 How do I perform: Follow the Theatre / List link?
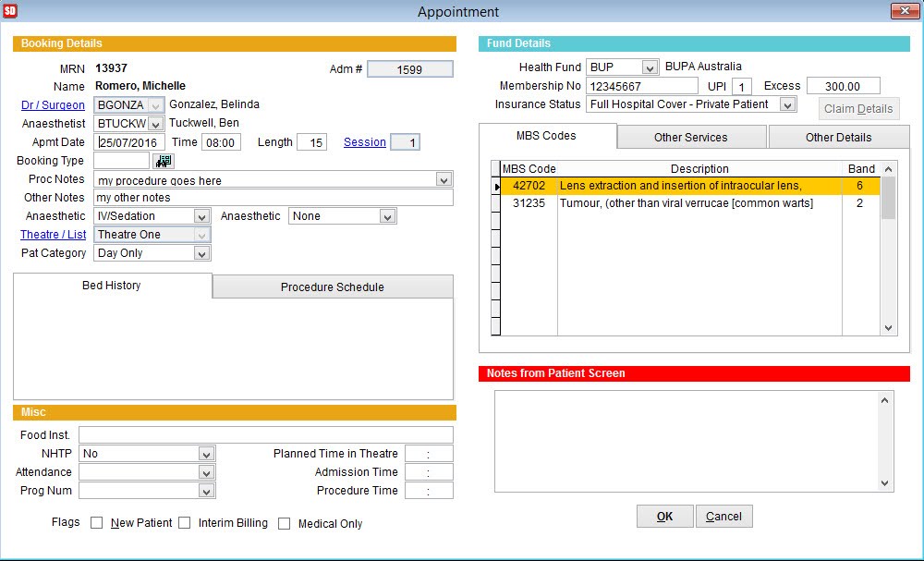[53, 235]
